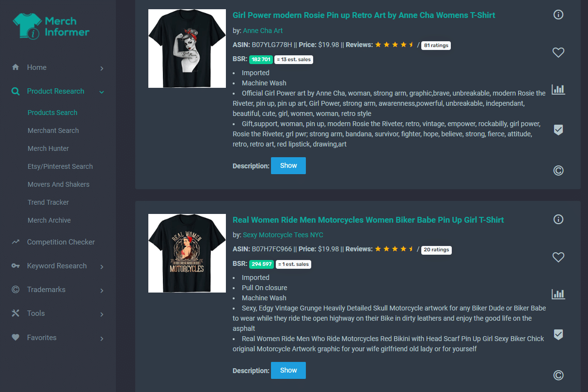The image size is (588, 392).
Task: Go to Movers And Shakers
Action: pos(59,184)
